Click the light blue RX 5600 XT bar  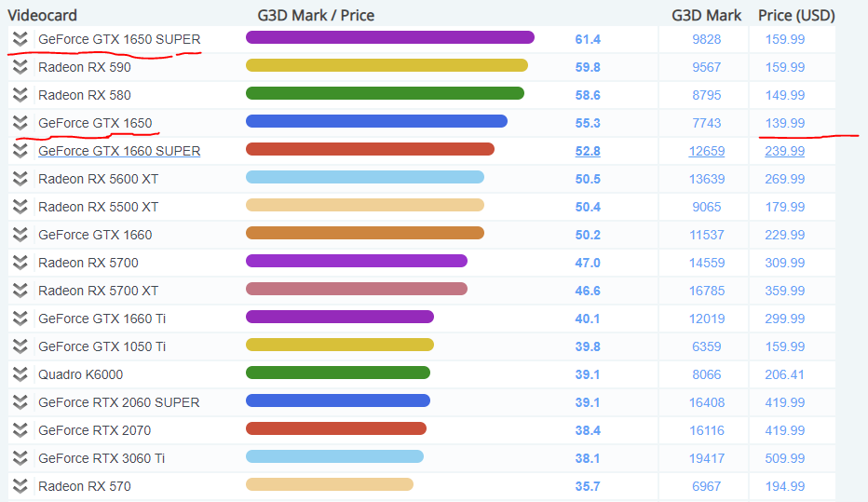pos(365,177)
